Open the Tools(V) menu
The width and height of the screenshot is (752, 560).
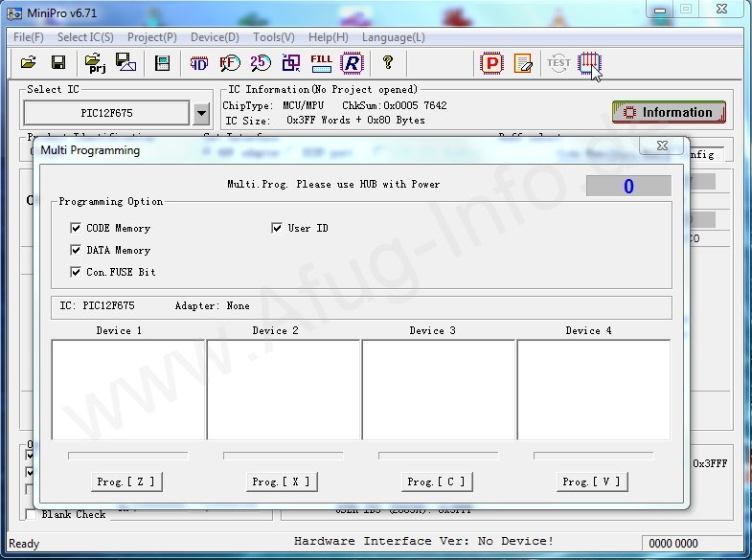coord(274,37)
